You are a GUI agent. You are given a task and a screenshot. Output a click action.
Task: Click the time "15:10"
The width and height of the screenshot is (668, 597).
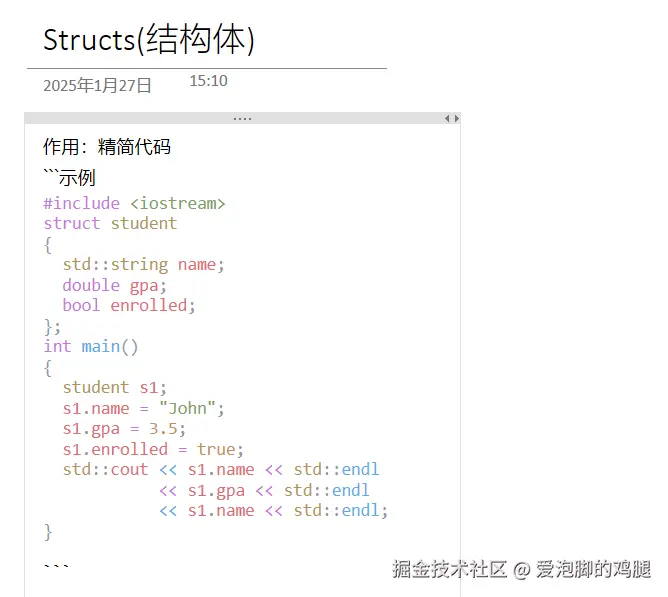coord(208,81)
